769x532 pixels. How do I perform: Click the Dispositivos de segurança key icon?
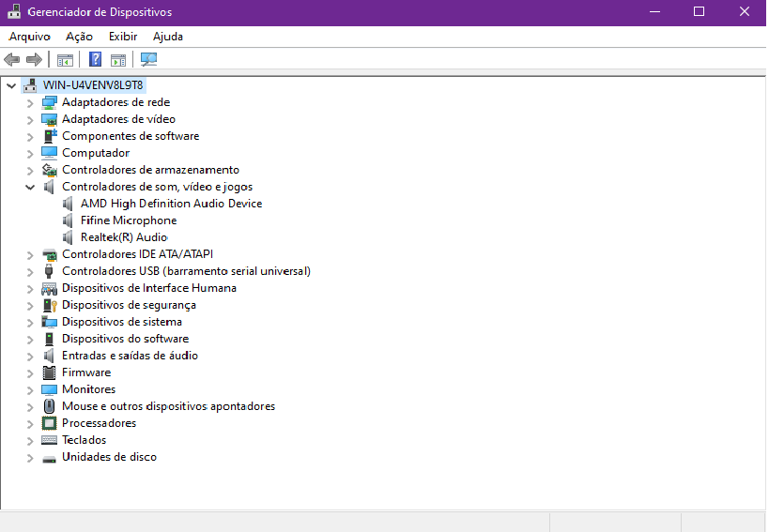pos(50,305)
